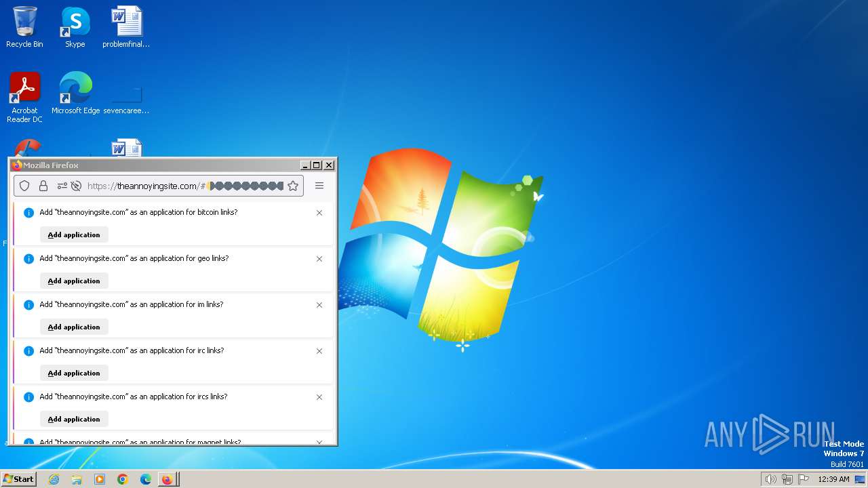Open the Firefox hamburger application menu

click(319, 186)
